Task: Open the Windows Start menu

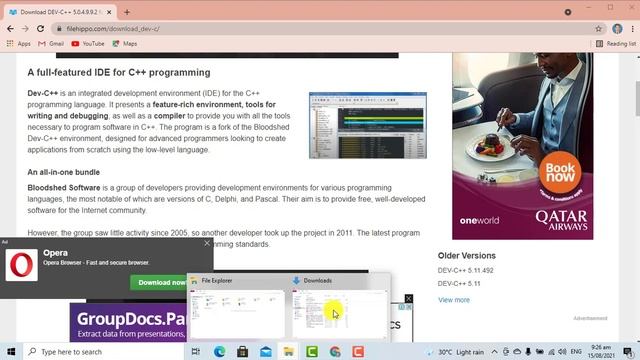Action: [x=11, y=352]
